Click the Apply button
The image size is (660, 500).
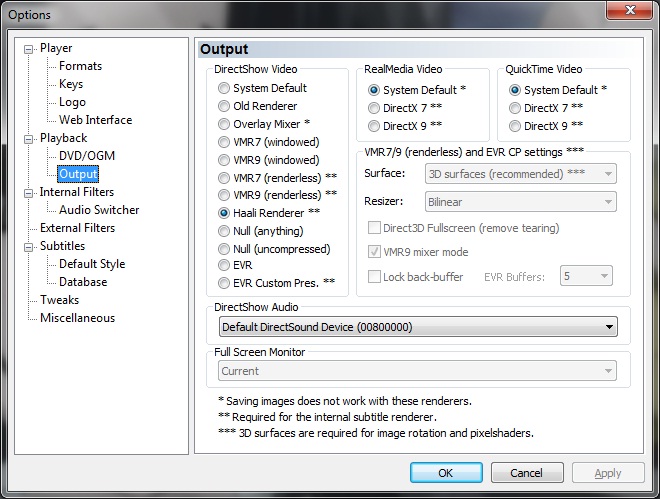click(x=608, y=473)
